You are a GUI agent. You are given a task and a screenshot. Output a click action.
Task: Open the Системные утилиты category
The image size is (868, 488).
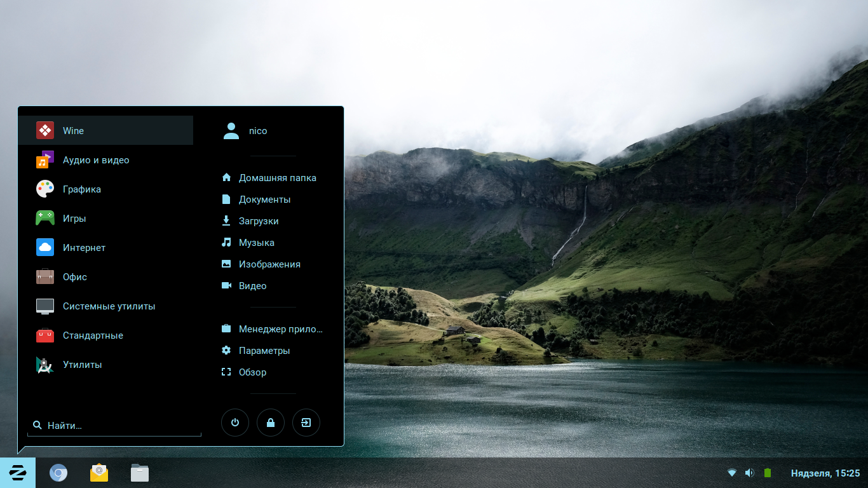105,306
